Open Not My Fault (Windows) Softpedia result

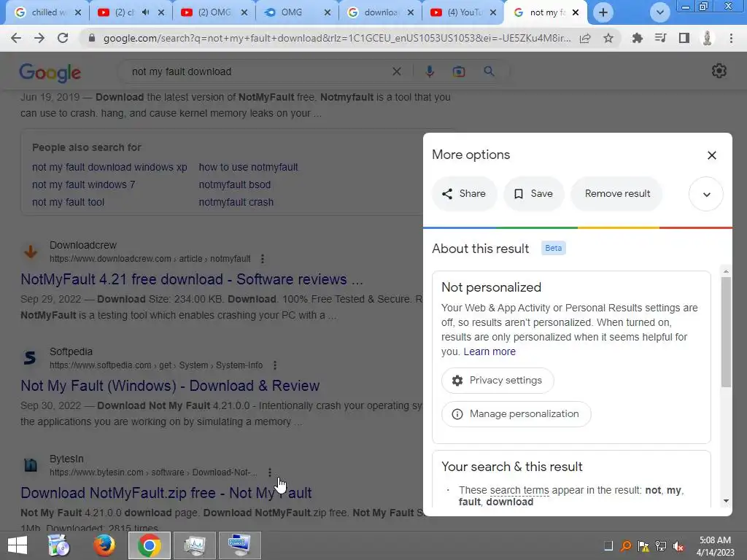[x=169, y=386]
